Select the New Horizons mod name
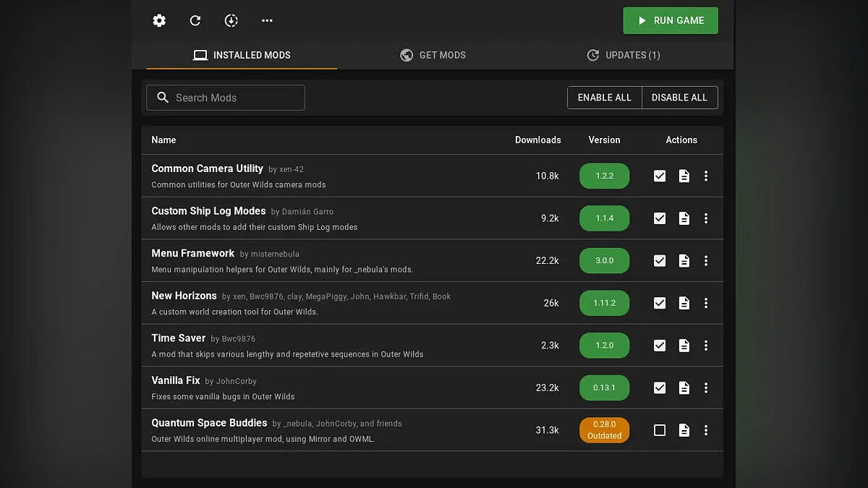 pos(184,296)
